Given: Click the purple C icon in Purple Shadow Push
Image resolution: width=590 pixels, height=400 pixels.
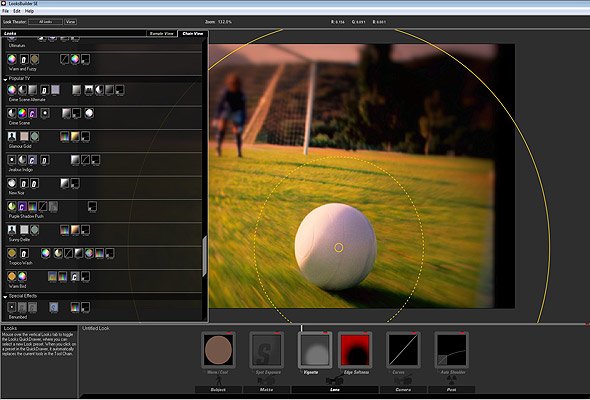Looking at the screenshot, I should (x=22, y=207).
